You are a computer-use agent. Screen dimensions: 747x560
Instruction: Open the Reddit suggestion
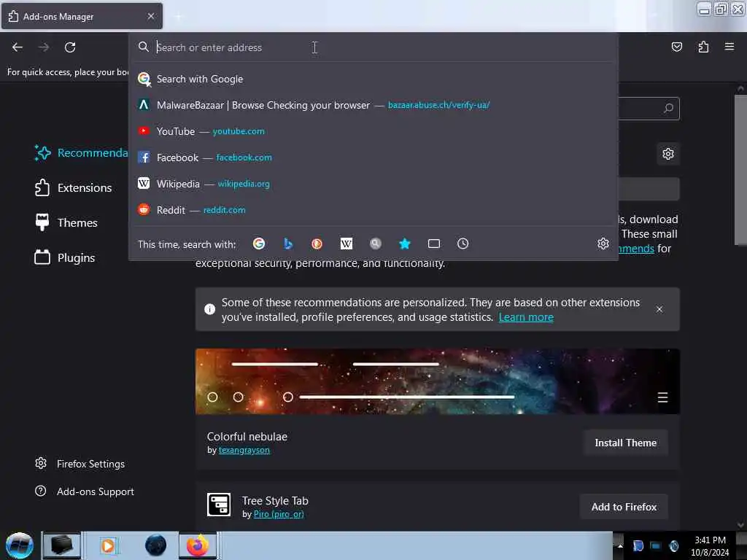pos(373,210)
